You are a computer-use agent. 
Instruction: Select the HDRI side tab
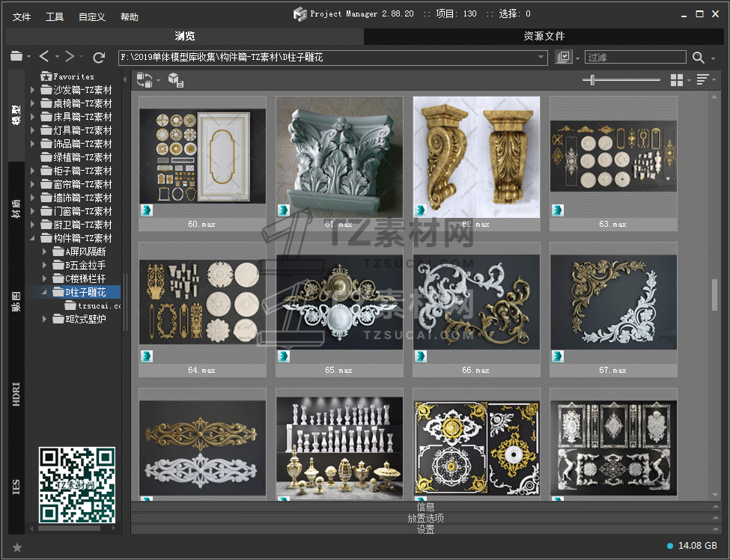coord(16,394)
